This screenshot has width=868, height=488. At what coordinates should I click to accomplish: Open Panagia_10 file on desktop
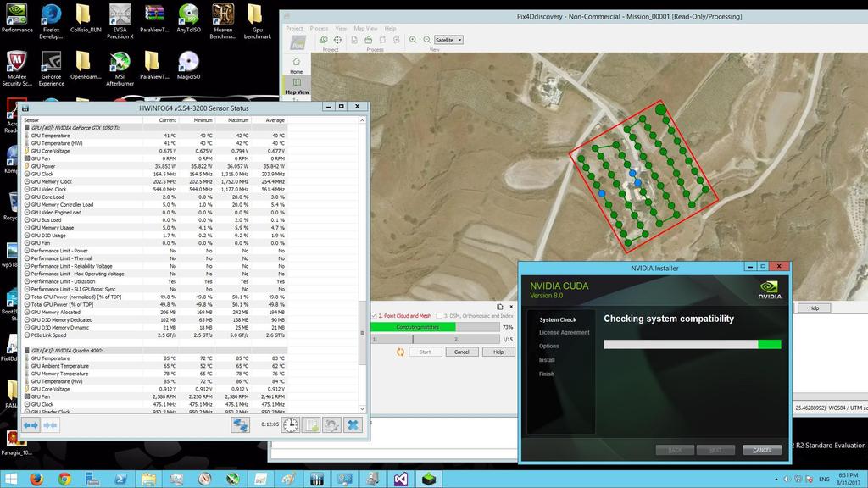click(16, 442)
